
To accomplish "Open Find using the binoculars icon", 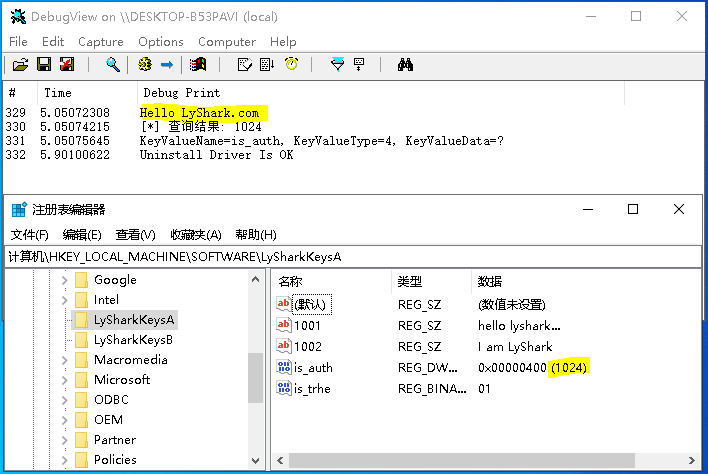I will (405, 65).
